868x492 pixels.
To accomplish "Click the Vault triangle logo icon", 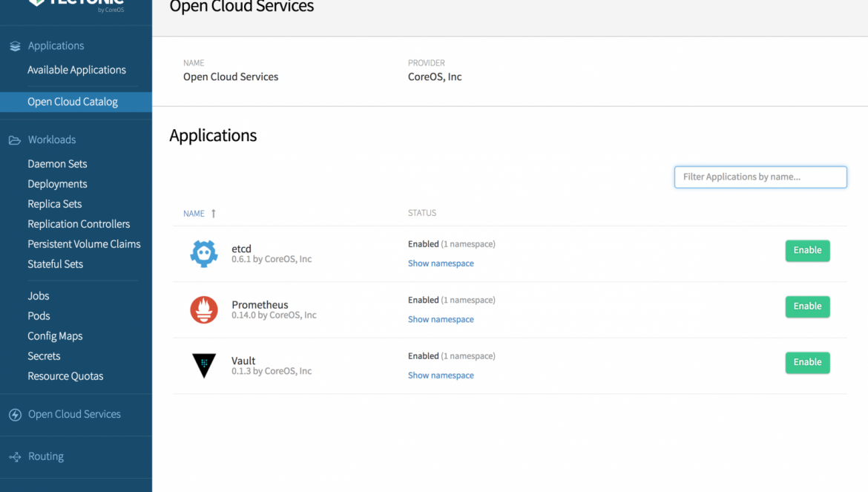I will 204,365.
